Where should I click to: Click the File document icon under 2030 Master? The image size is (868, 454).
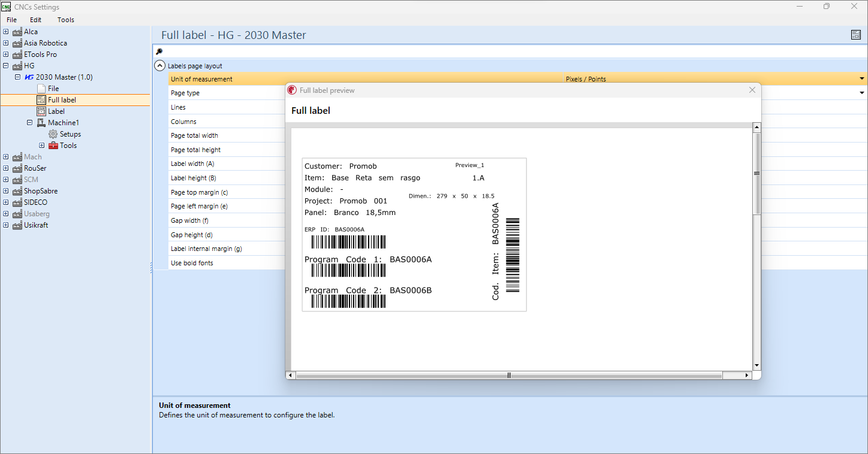[x=41, y=89]
